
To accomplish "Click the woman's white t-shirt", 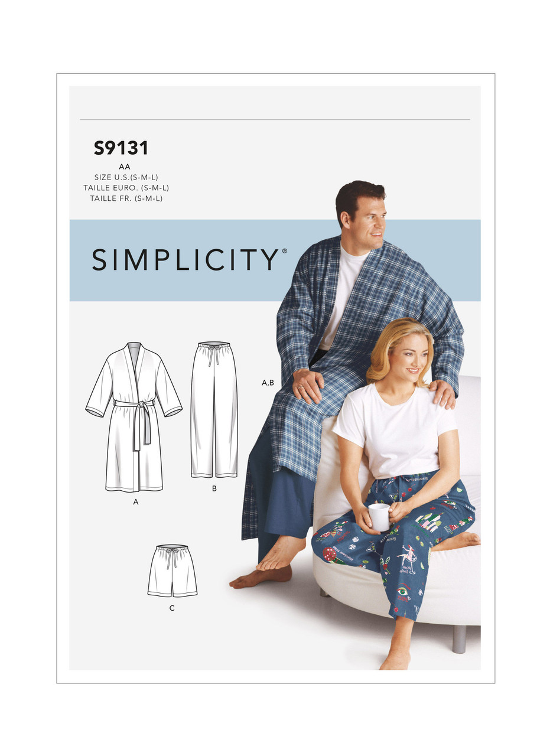I will 395,428.
